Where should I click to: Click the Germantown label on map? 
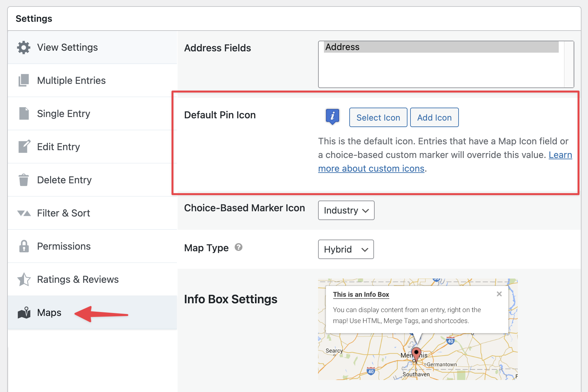pos(442,364)
